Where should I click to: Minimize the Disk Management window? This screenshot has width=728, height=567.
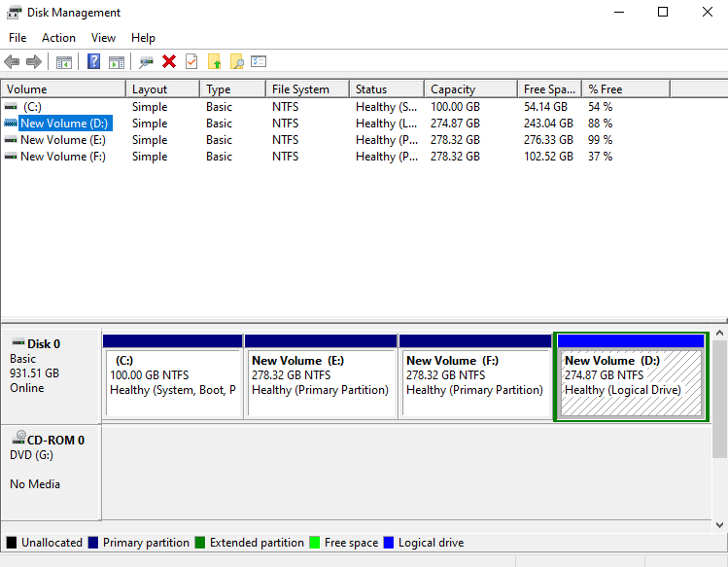(x=619, y=12)
